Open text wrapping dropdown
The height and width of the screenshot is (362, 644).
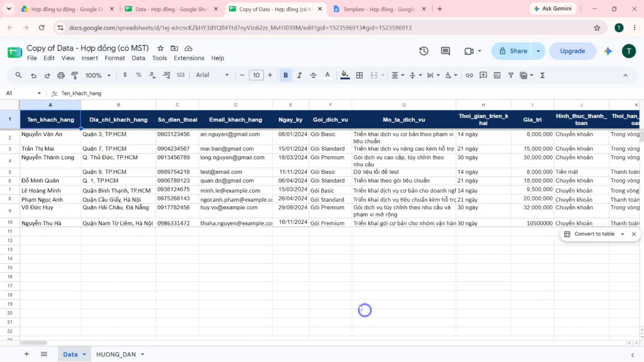point(433,75)
